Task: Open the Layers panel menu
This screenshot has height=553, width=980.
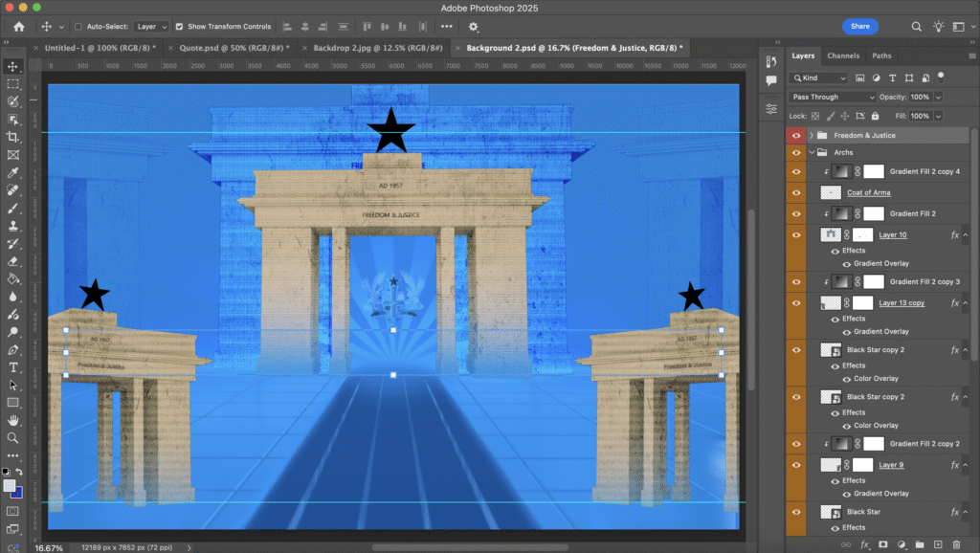Action: (972, 55)
